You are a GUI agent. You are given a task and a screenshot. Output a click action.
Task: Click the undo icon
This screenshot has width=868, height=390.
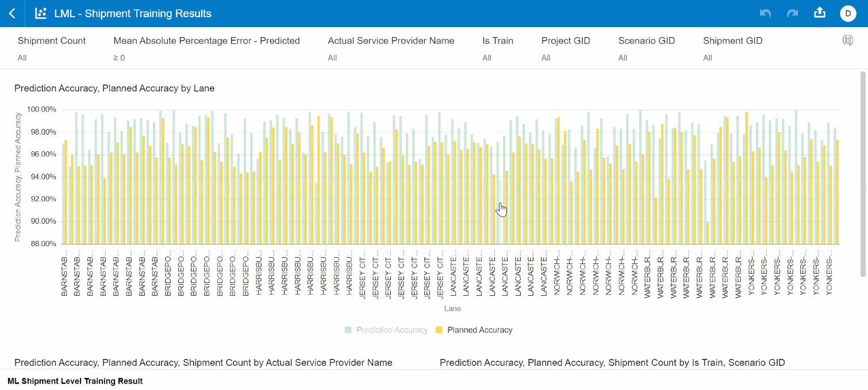coord(765,13)
